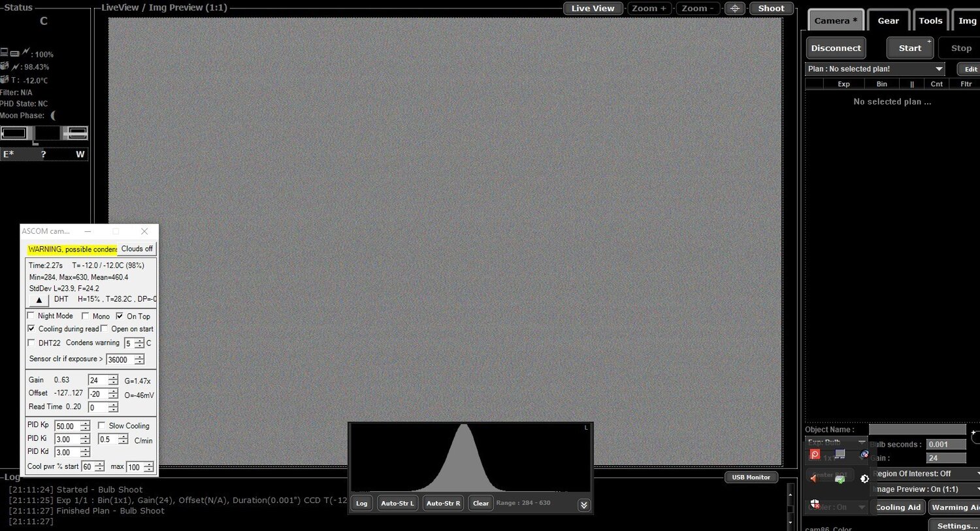Click the histogram Log button

tap(361, 503)
